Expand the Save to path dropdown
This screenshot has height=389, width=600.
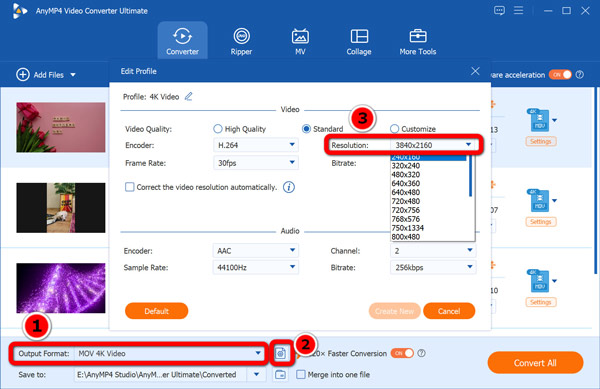(x=257, y=374)
